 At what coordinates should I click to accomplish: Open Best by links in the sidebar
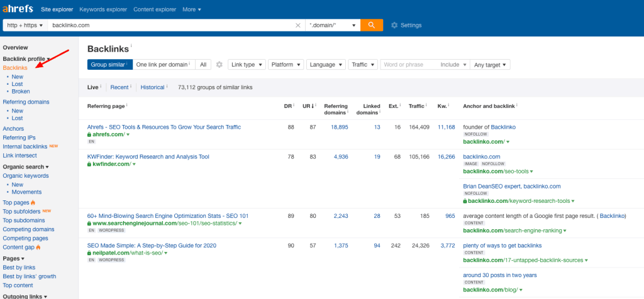19,268
